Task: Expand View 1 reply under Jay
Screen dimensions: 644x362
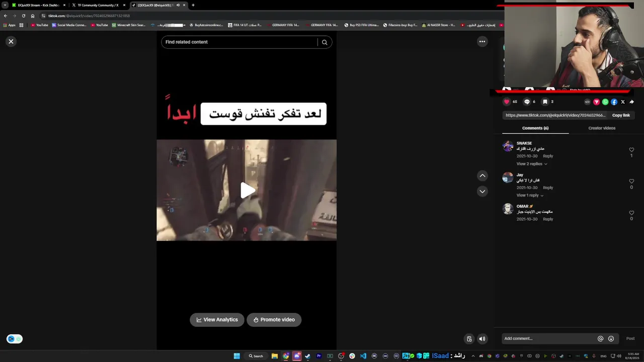Action: [x=530, y=196]
